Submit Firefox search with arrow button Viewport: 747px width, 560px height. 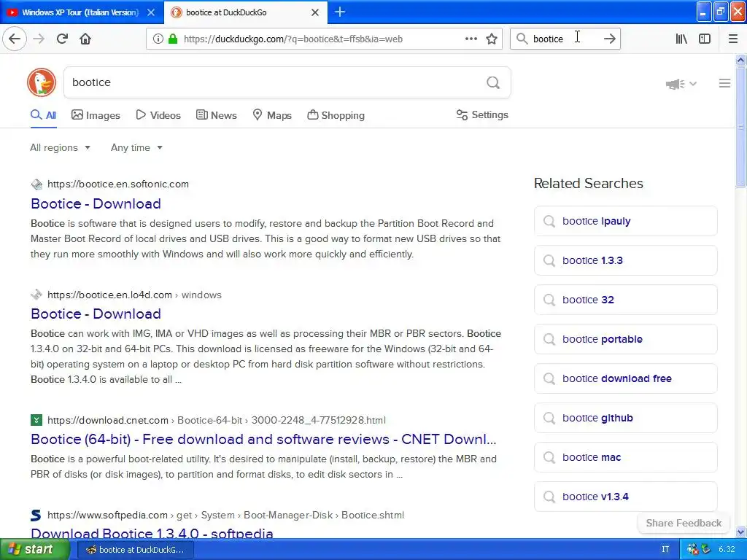pyautogui.click(x=609, y=39)
